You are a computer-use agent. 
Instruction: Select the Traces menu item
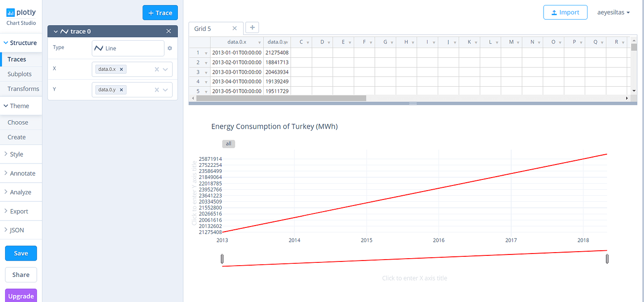coord(21,59)
